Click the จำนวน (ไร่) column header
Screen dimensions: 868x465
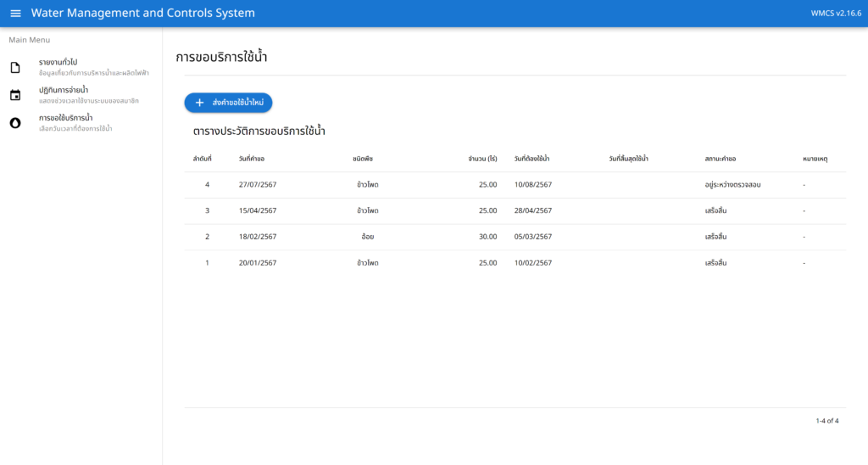point(482,159)
